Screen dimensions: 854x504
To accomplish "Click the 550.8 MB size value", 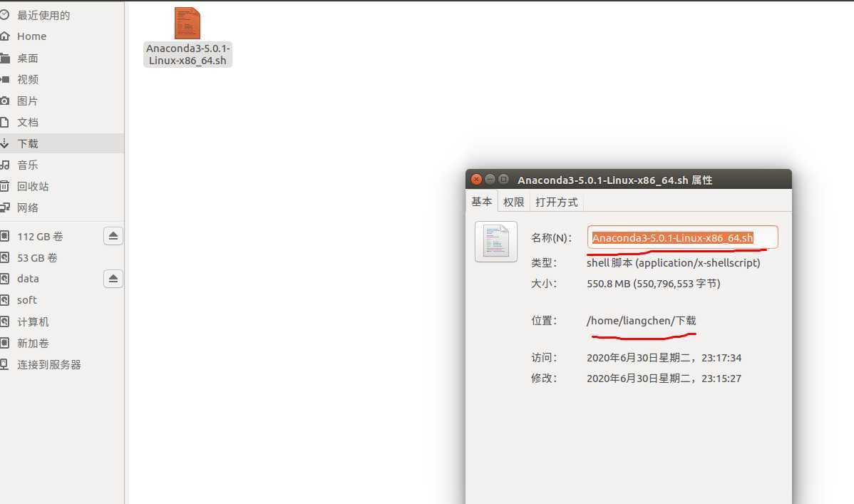I will (654, 283).
